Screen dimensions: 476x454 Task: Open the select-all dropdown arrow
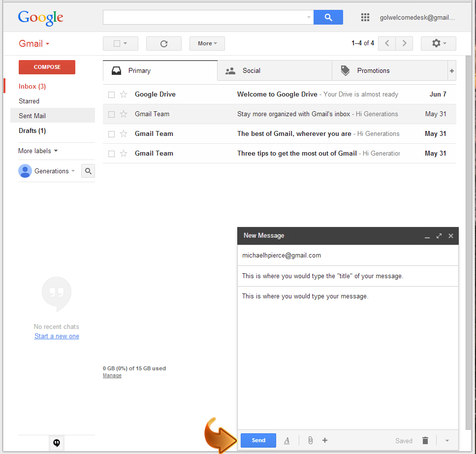(126, 43)
